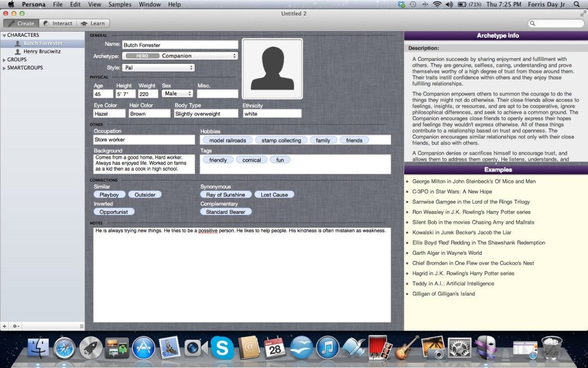Switch to the Learn mode tab
Image resolution: width=588 pixels, height=368 pixels.
tap(93, 23)
